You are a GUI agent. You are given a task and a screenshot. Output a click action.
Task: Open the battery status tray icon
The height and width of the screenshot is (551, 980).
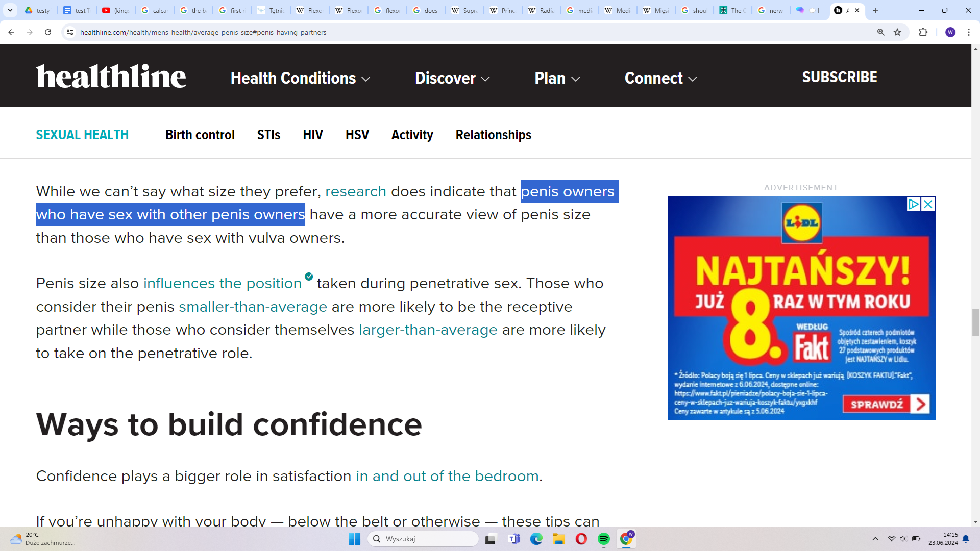916,539
